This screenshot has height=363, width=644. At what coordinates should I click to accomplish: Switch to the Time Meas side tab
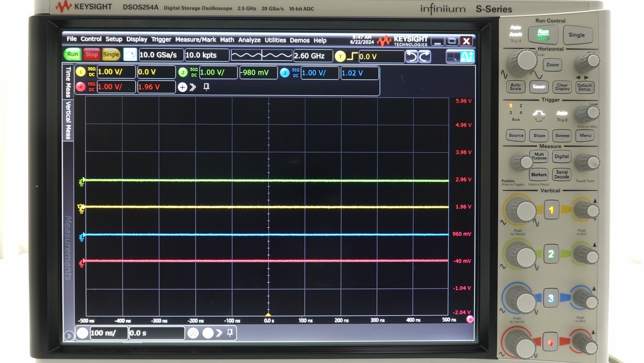[x=68, y=82]
